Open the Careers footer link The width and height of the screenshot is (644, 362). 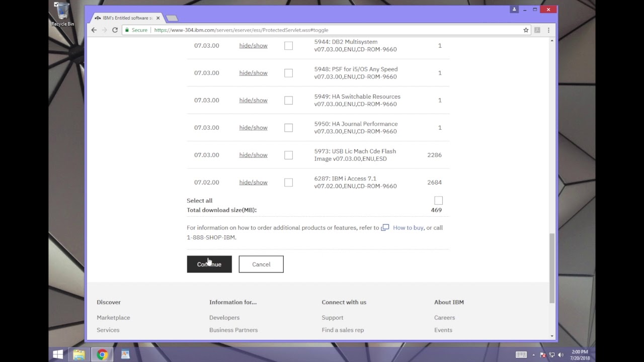(444, 318)
